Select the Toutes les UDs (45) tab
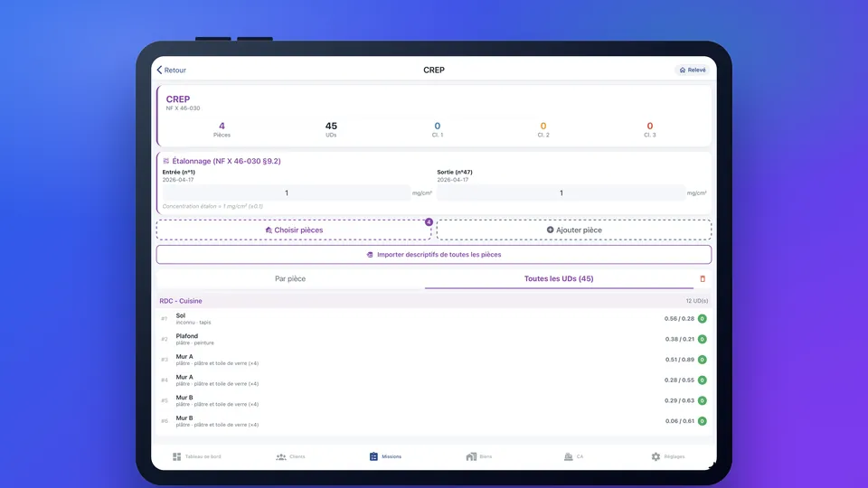The image size is (868, 488). [x=559, y=279]
